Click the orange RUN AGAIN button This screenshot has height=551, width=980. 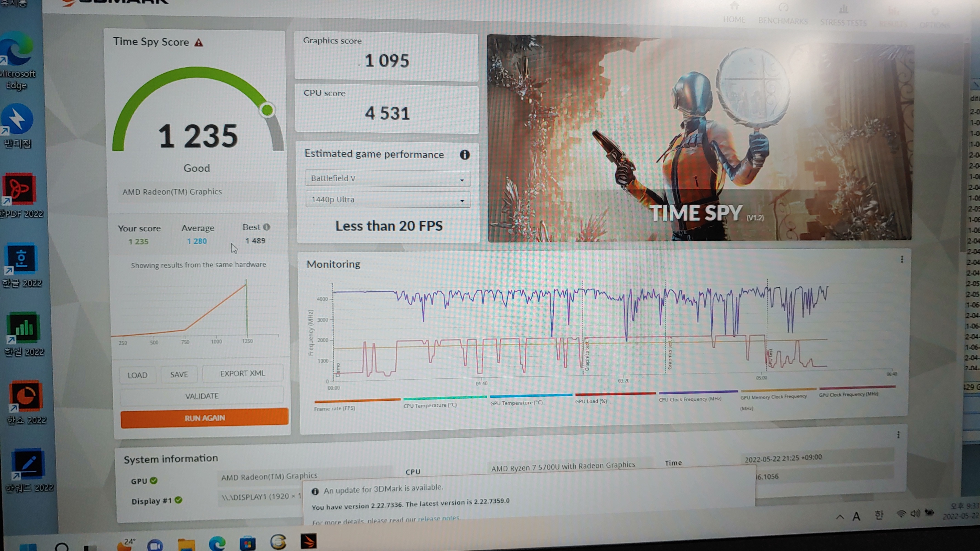pyautogui.click(x=204, y=418)
